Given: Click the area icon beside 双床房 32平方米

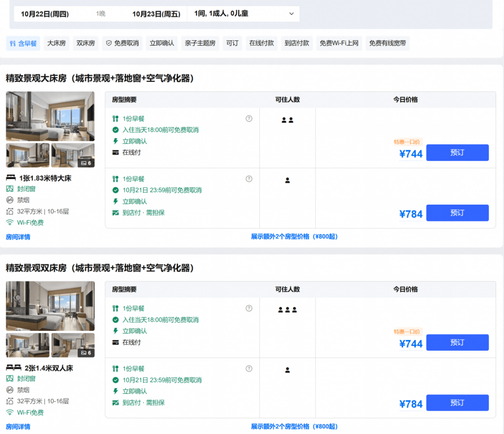Looking at the screenshot, I should 10,401.
